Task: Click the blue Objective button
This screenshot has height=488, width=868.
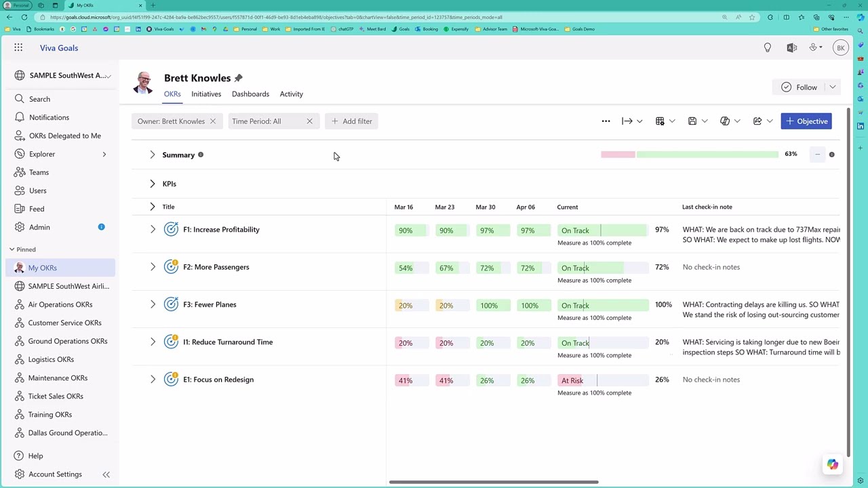Action: click(x=806, y=121)
